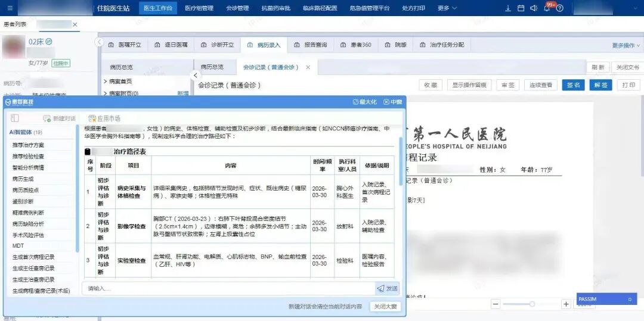Click the speaker announcement icon
644x321 pixels.
coord(534,8)
